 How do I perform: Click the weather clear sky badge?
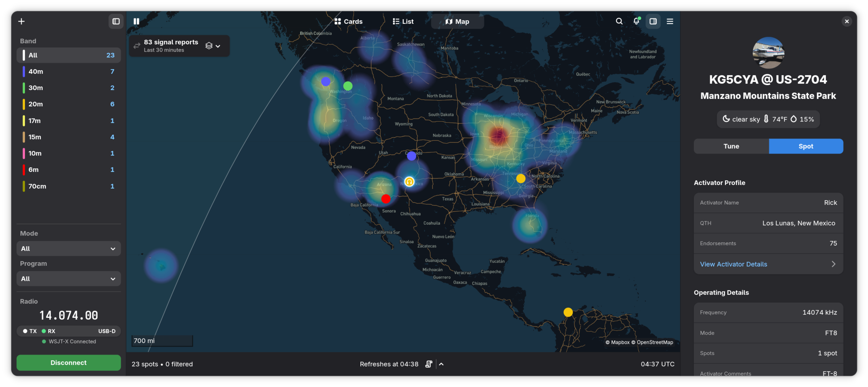pos(768,119)
